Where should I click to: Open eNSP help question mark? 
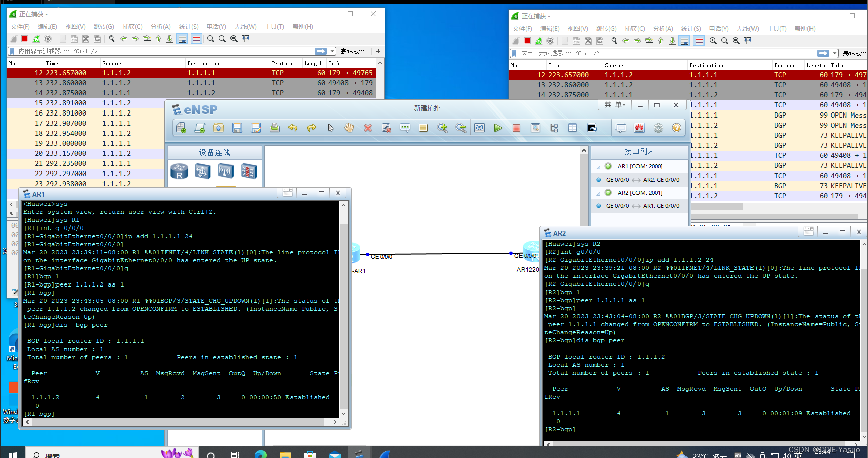click(x=677, y=128)
